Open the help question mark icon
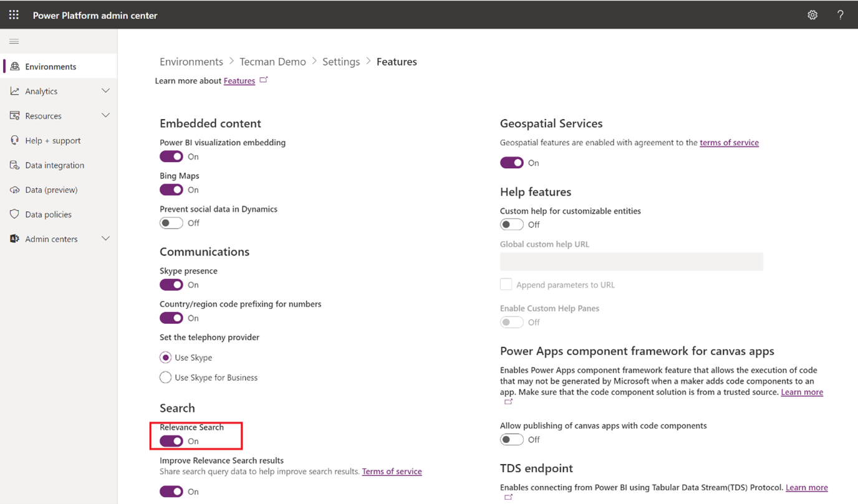 pos(840,14)
